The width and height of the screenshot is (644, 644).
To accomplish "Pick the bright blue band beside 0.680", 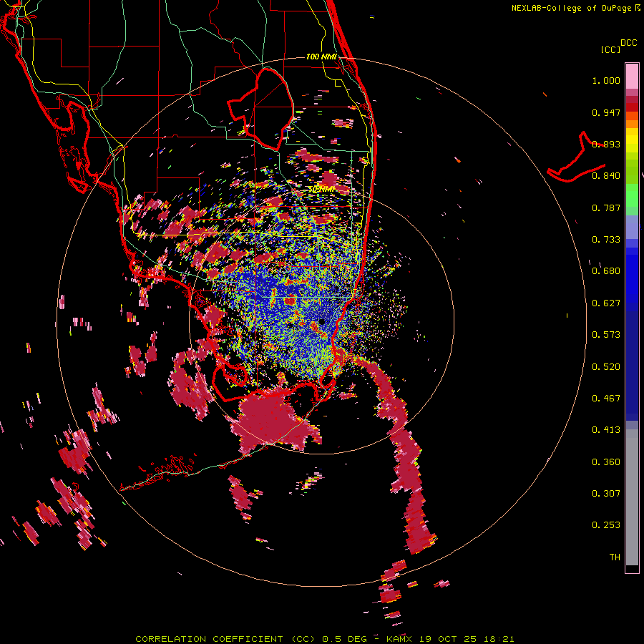I will click(x=632, y=275).
